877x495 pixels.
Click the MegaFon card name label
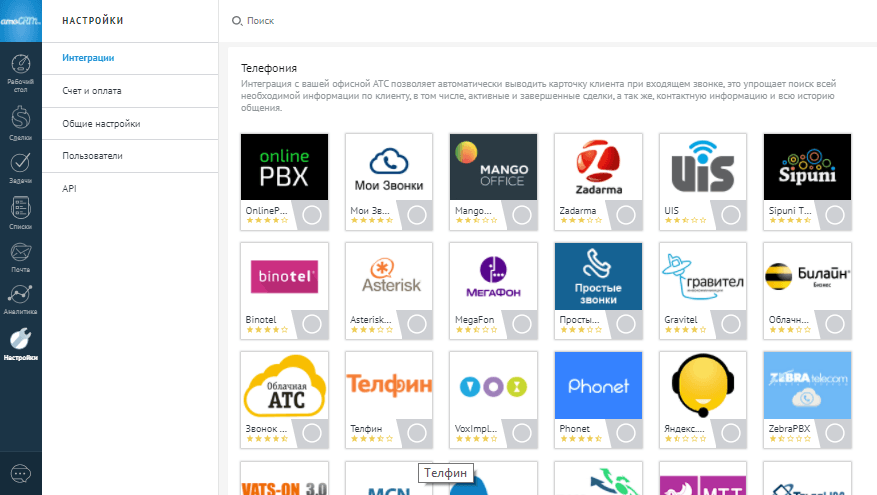[x=474, y=320]
